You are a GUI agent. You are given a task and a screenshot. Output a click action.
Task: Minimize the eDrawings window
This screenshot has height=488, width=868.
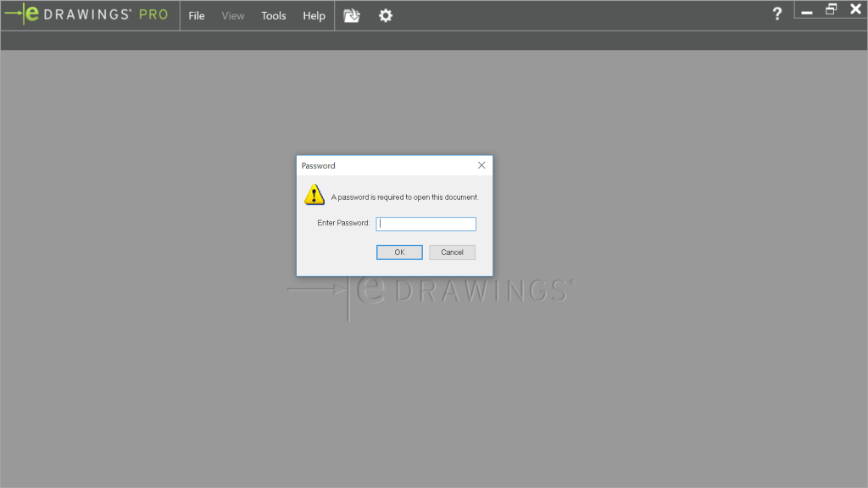coord(807,11)
